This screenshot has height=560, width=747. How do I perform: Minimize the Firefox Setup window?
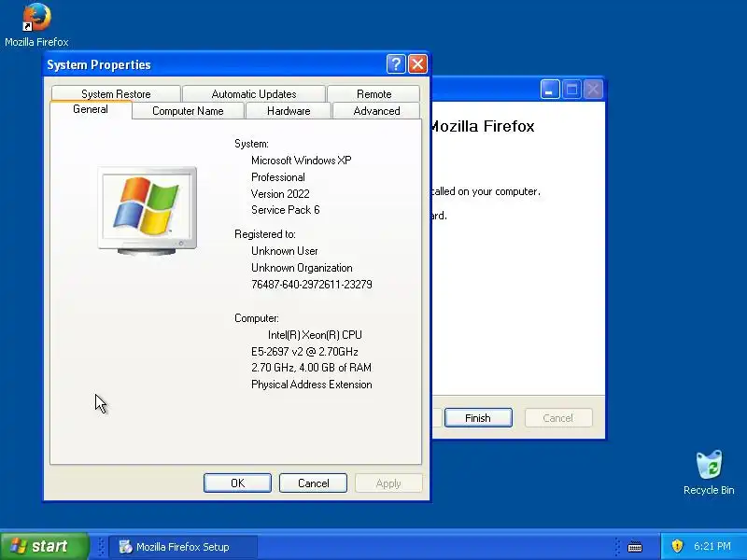point(550,90)
